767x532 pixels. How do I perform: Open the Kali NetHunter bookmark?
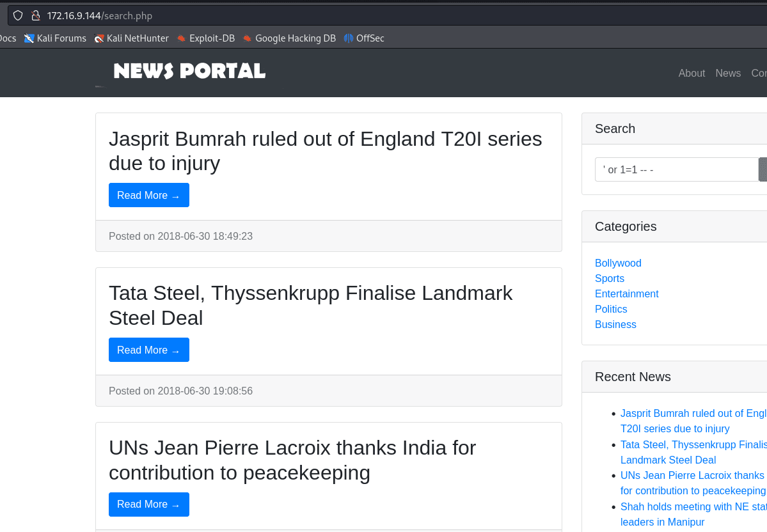[132, 38]
